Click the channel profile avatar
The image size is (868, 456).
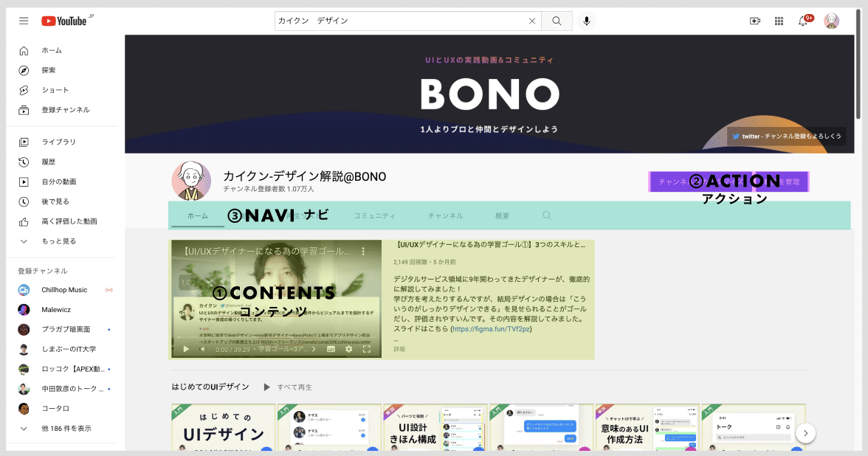(x=191, y=181)
